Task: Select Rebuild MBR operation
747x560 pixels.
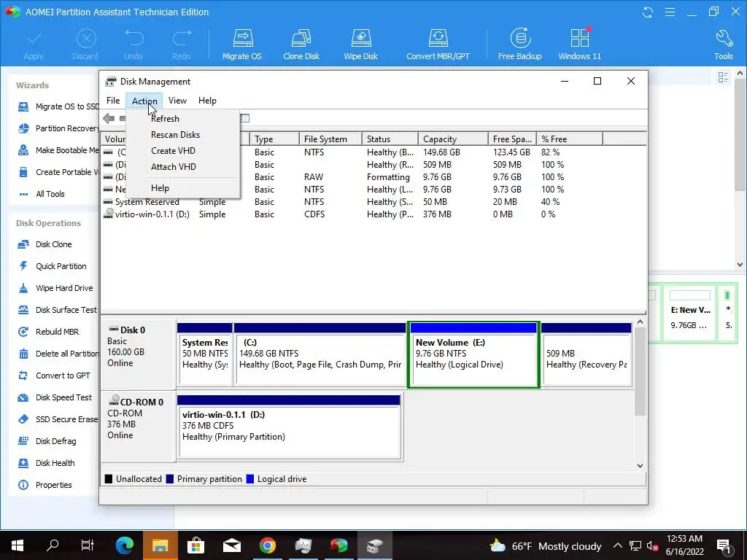Action: pos(48,332)
